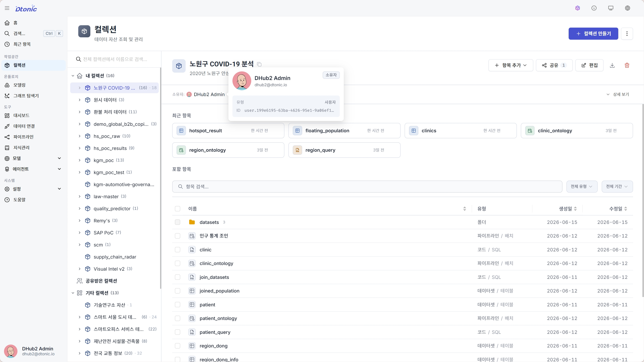The width and height of the screenshot is (644, 362).
Task: Expand the hs_poc_raw collection node
Action: tap(80, 136)
